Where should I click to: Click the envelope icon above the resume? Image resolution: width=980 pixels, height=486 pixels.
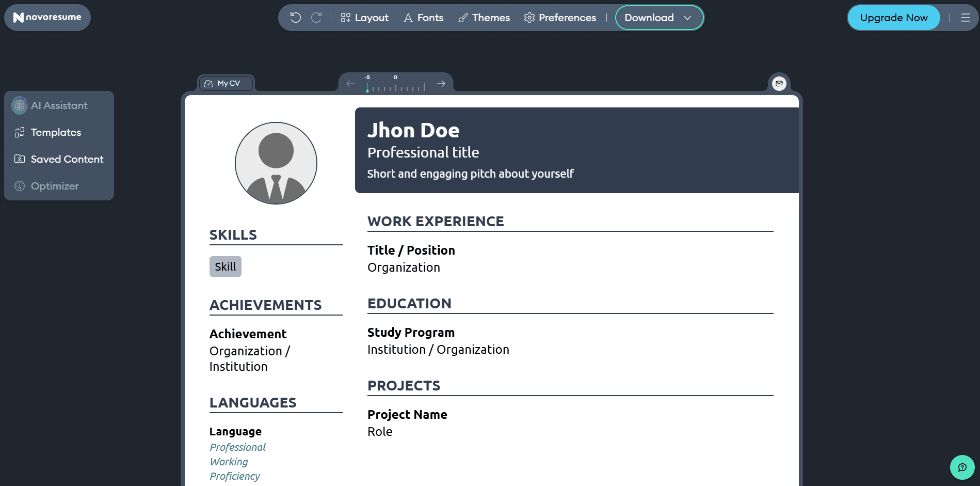point(779,83)
